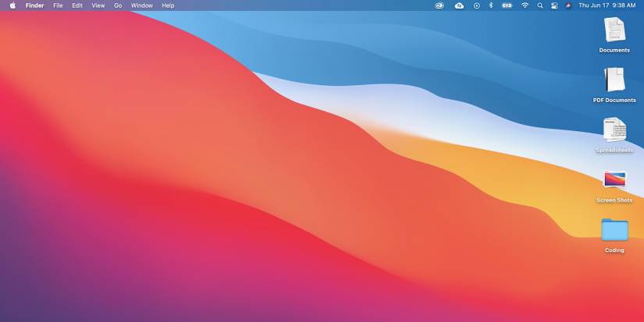
Task: Click the "Spreadsheets" label
Action: point(614,150)
